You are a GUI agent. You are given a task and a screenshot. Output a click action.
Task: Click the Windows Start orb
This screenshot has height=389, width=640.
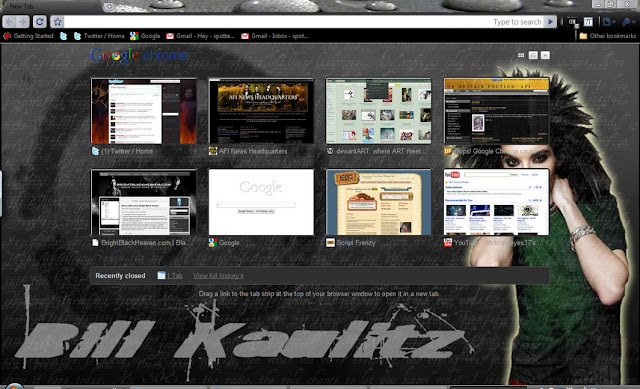tap(14, 386)
